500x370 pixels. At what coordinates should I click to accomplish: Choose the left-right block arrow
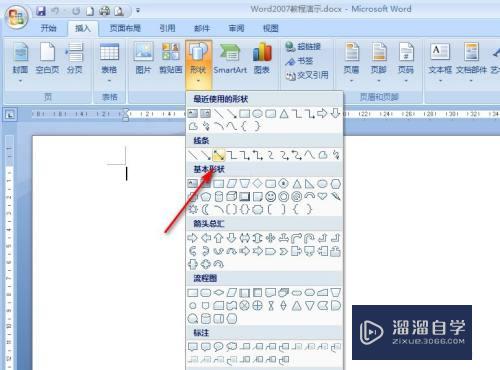coord(245,238)
